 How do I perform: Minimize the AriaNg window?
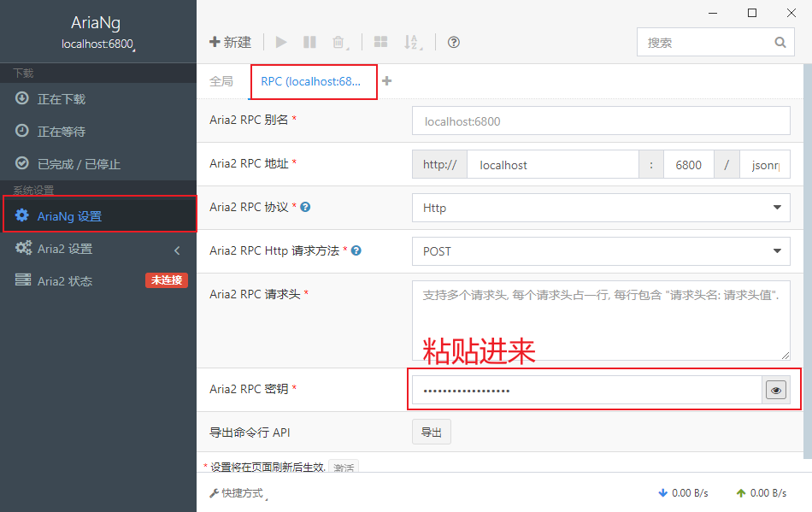[x=713, y=13]
